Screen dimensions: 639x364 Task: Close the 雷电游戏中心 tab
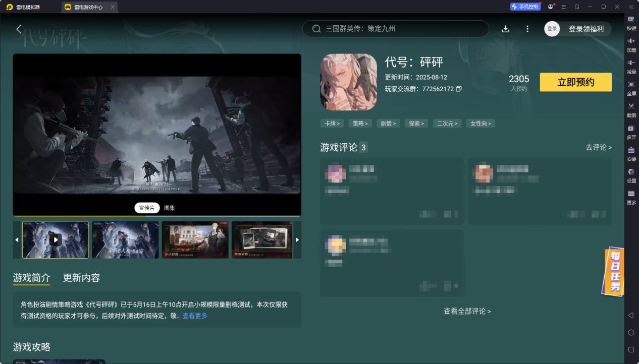coord(112,7)
